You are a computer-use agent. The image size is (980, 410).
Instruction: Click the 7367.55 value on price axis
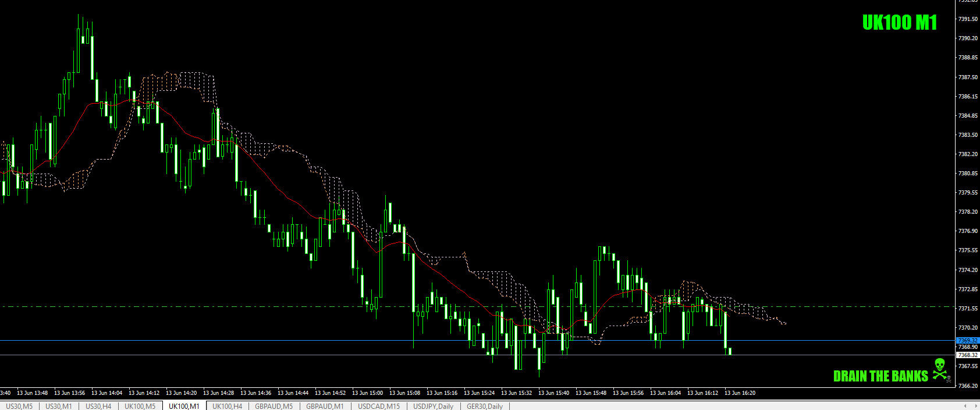pyautogui.click(x=968, y=366)
